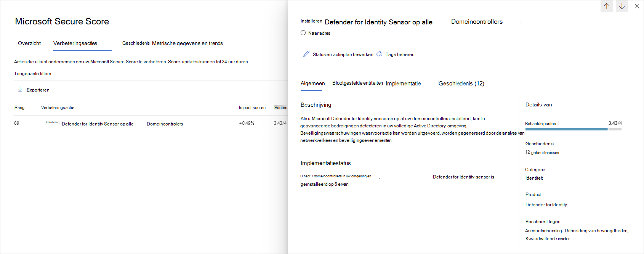
Task: Close the details panel
Action: [x=637, y=6]
